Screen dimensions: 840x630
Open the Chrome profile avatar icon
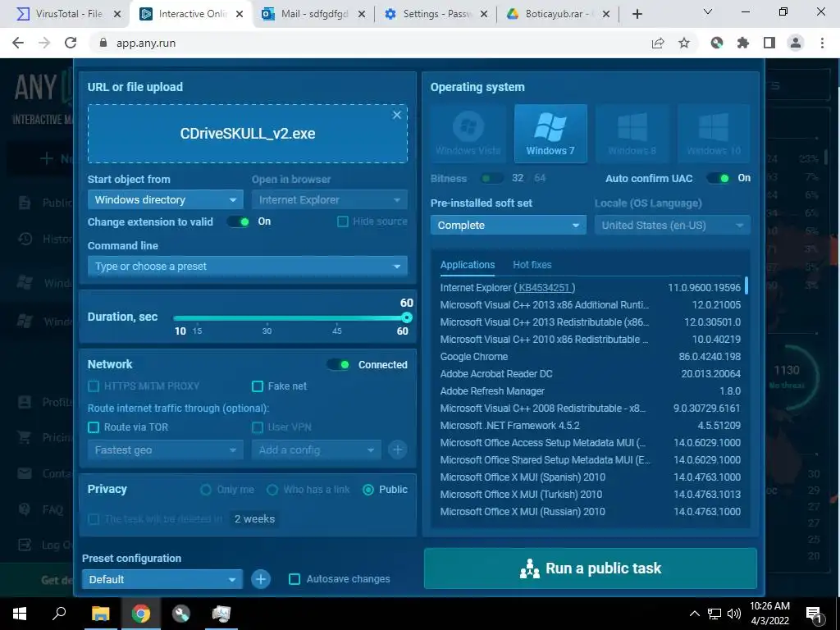tap(796, 43)
